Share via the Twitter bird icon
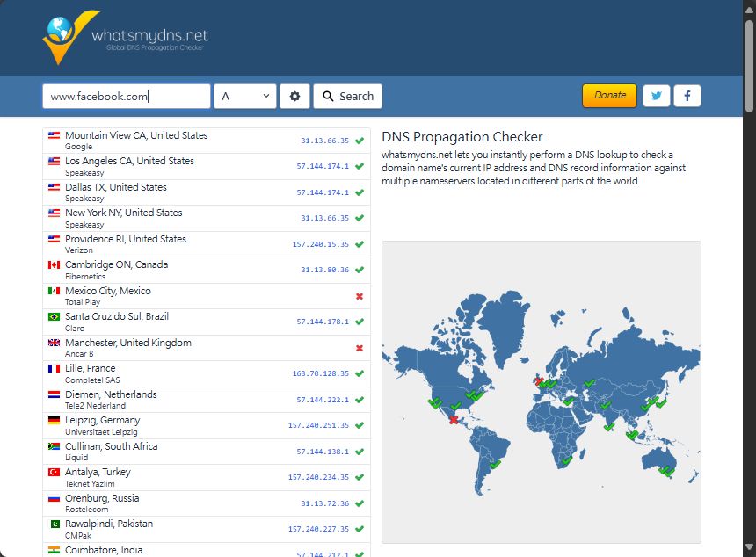Screen dimensions: 756x557 (657, 96)
